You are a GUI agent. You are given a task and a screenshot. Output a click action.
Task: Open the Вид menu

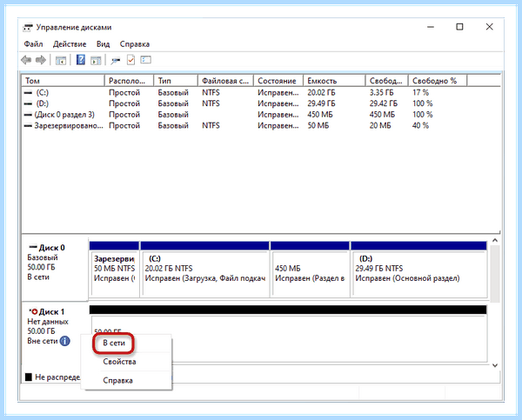coord(103,44)
